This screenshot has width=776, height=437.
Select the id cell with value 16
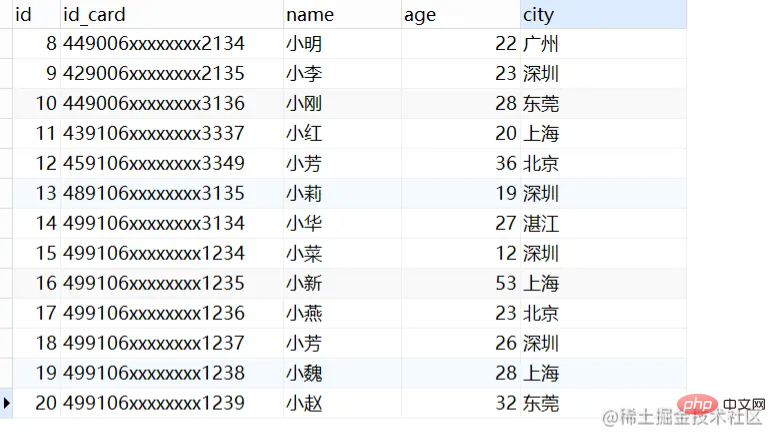(x=36, y=283)
